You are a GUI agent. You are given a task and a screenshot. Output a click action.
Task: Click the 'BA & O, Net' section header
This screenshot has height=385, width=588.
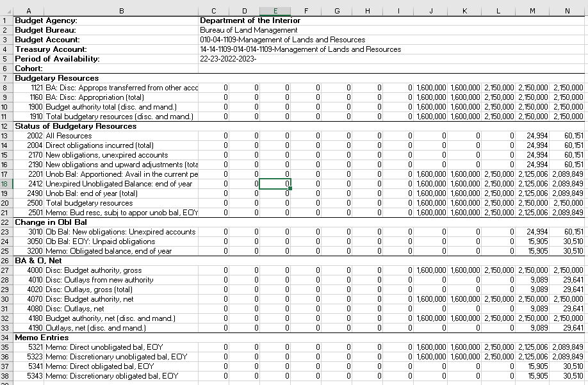tap(38, 261)
